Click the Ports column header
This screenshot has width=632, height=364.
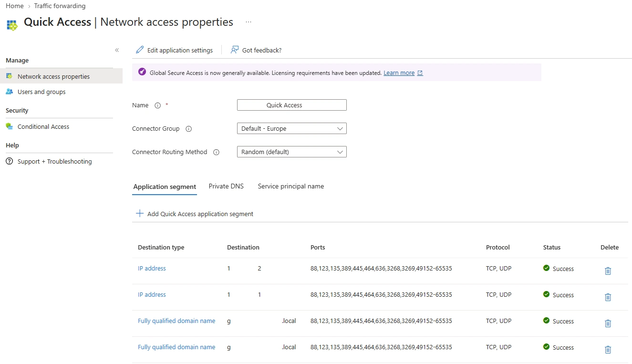(x=318, y=247)
